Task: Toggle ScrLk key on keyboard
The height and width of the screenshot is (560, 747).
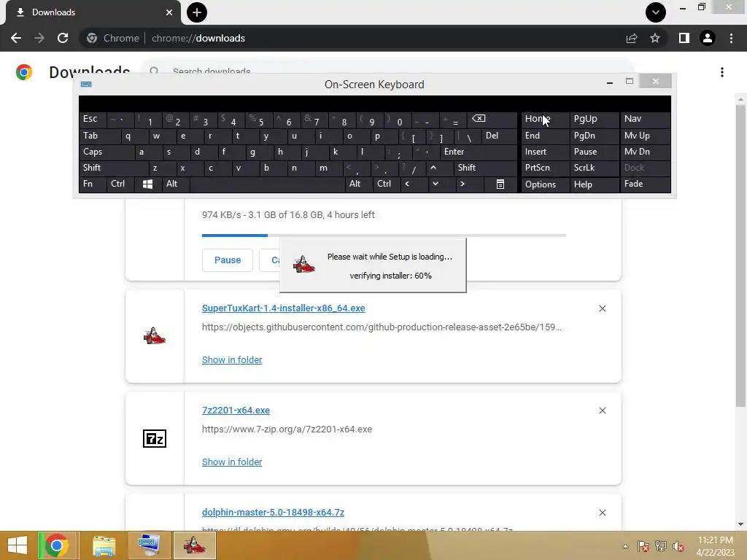Action: 595,168
